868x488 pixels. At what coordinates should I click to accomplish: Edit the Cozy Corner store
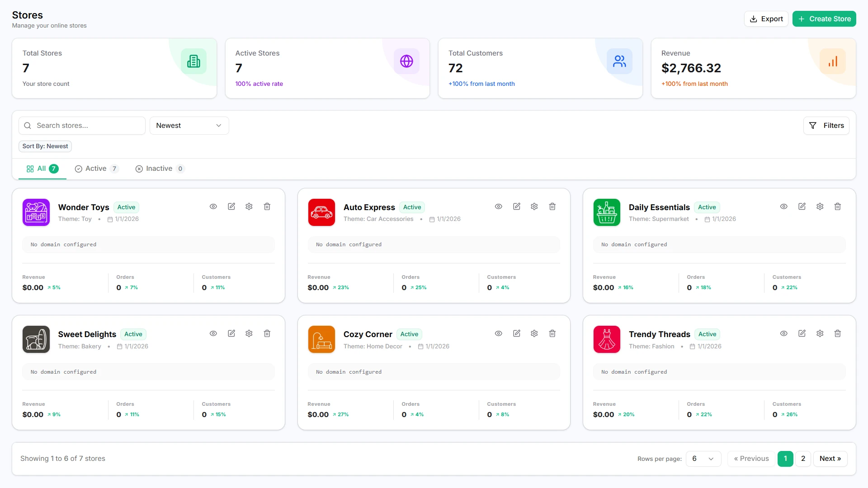(517, 333)
